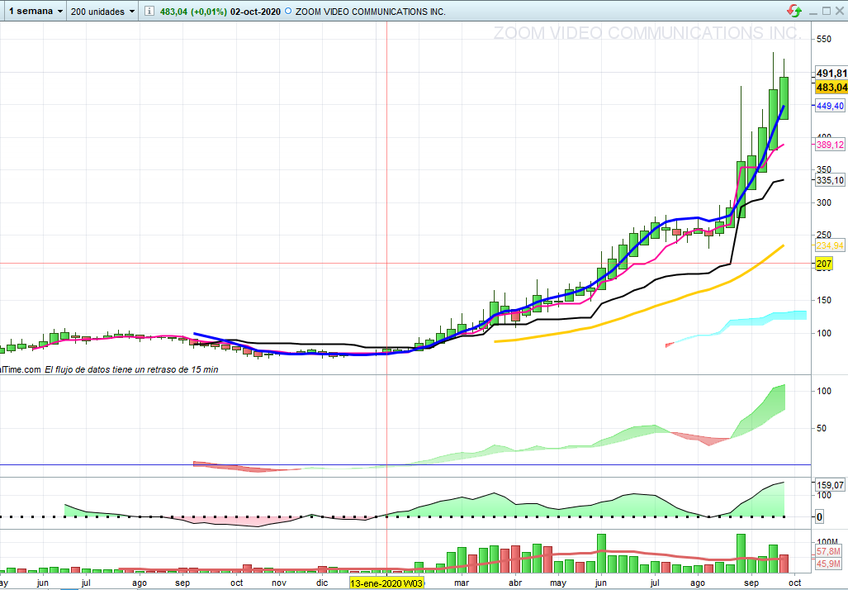Click the 159,07 indicator value label

pyautogui.click(x=830, y=485)
